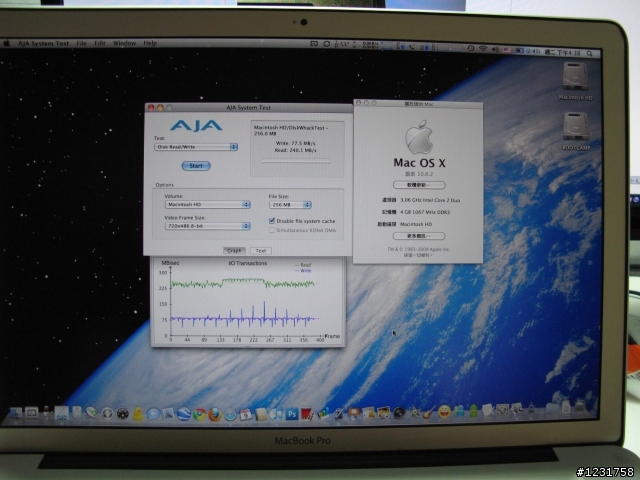
Task: Click the Start button in AJA System Test
Action: click(x=196, y=166)
